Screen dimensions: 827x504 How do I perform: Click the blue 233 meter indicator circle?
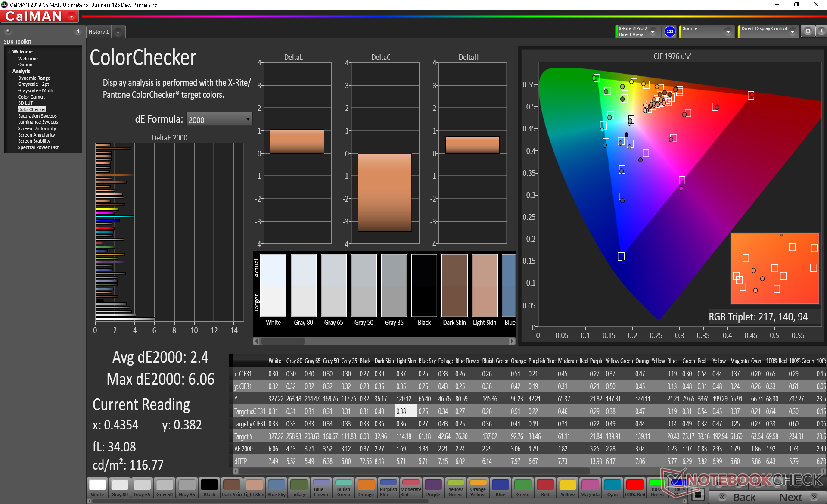pyautogui.click(x=670, y=31)
